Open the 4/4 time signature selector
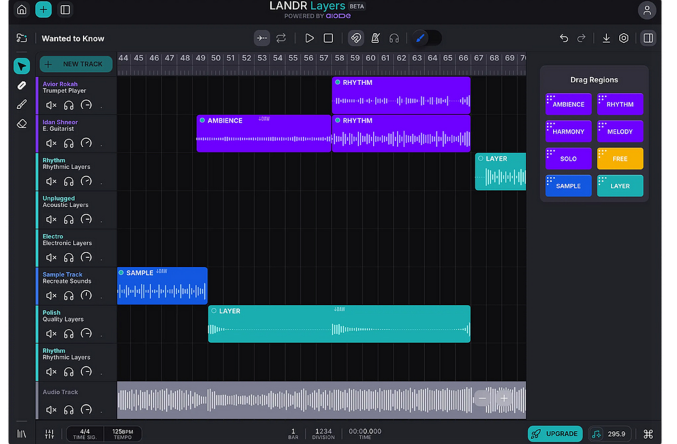The image size is (677, 444). pos(85,434)
